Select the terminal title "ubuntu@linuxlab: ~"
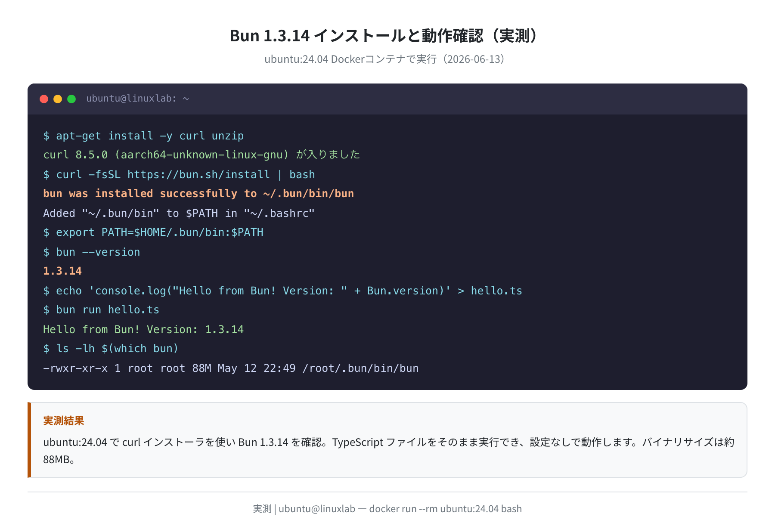 (x=138, y=99)
